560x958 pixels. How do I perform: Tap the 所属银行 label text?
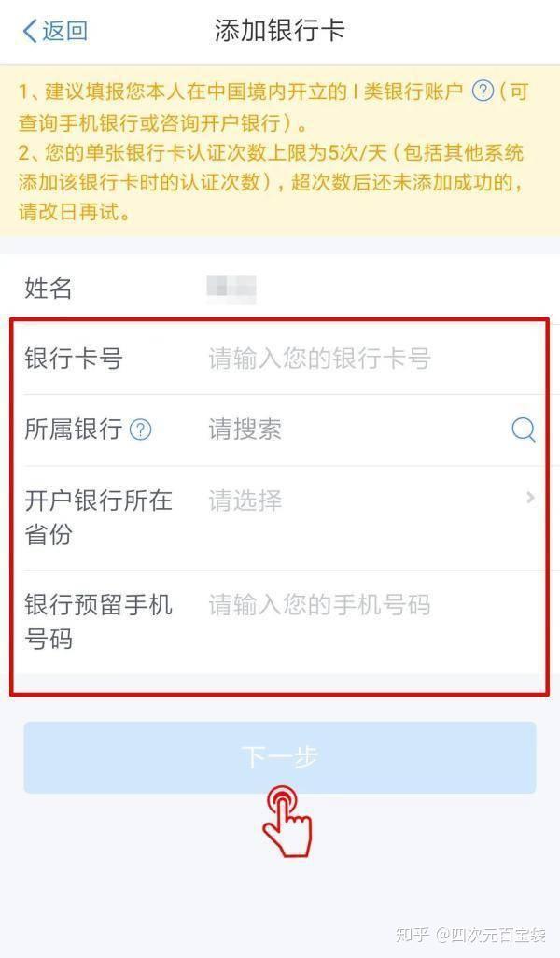tap(74, 430)
